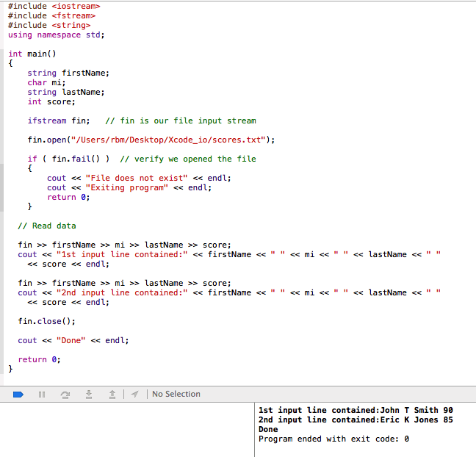
Task: Click the using namespace std; line
Action: pyautogui.click(x=56, y=35)
